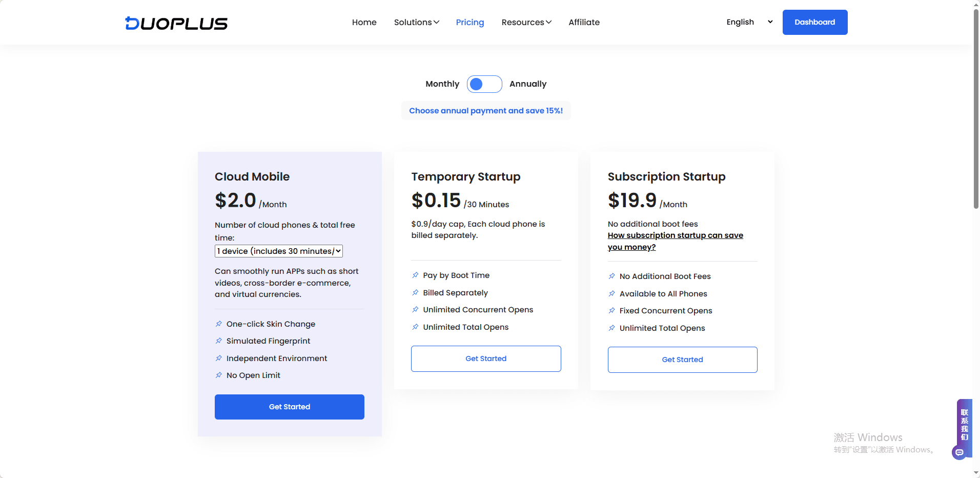
Task: Open the chat bubble support icon
Action: (959, 452)
